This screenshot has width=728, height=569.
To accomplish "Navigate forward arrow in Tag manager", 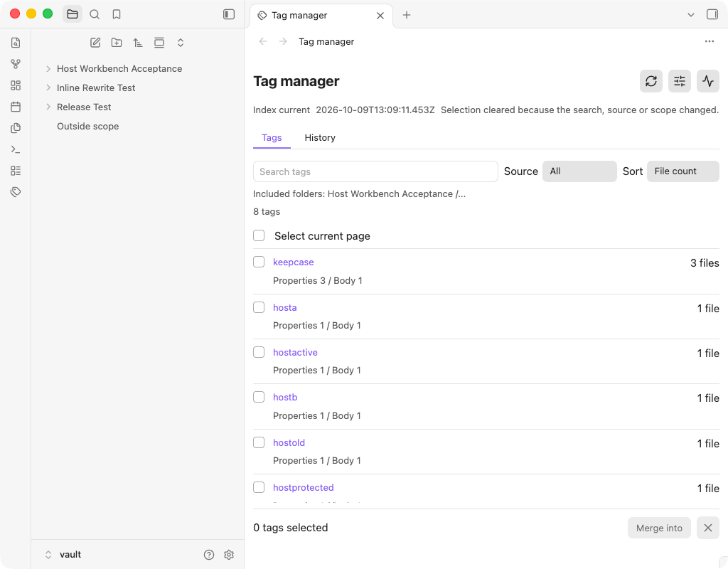I will (x=283, y=41).
